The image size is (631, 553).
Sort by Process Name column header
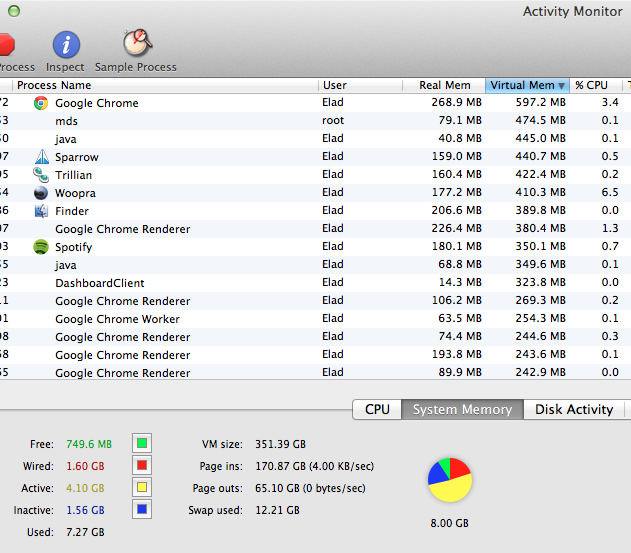(166, 85)
